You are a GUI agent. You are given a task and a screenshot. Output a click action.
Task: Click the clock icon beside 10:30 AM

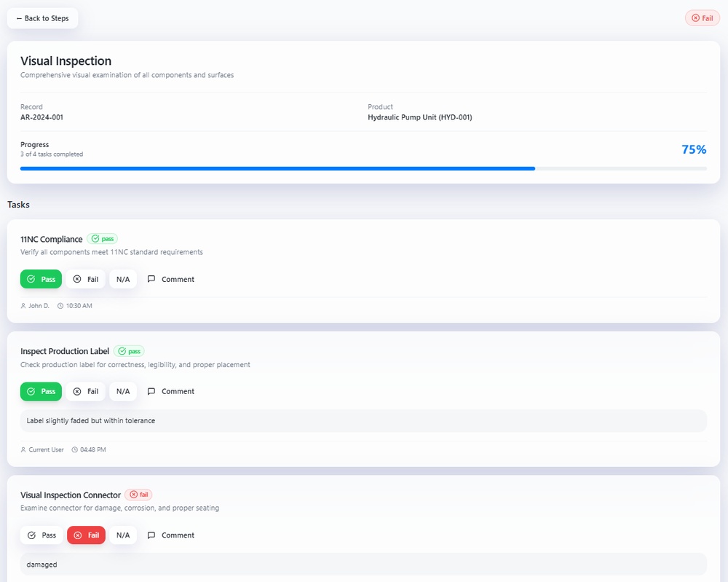click(60, 306)
